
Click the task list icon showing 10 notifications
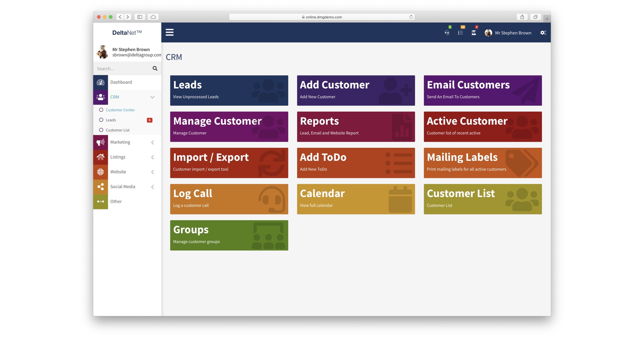coord(461,33)
